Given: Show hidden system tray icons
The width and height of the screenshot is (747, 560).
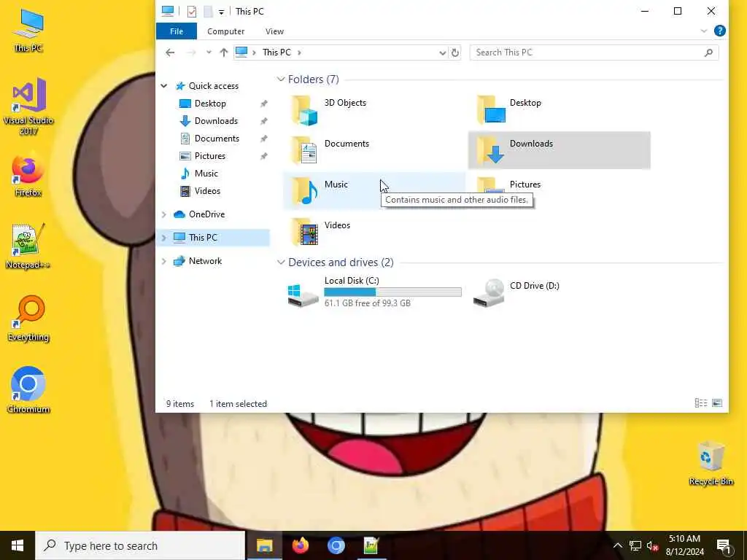Looking at the screenshot, I should tap(617, 545).
